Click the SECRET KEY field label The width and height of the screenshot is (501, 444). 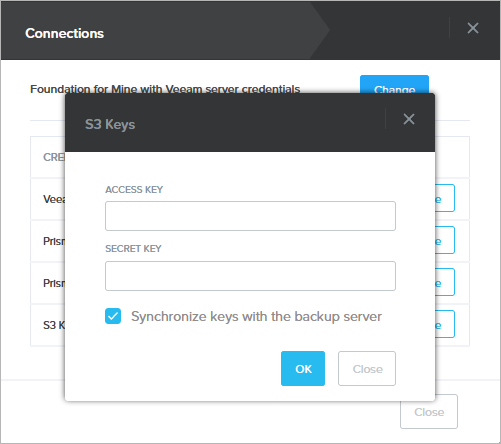tap(133, 249)
